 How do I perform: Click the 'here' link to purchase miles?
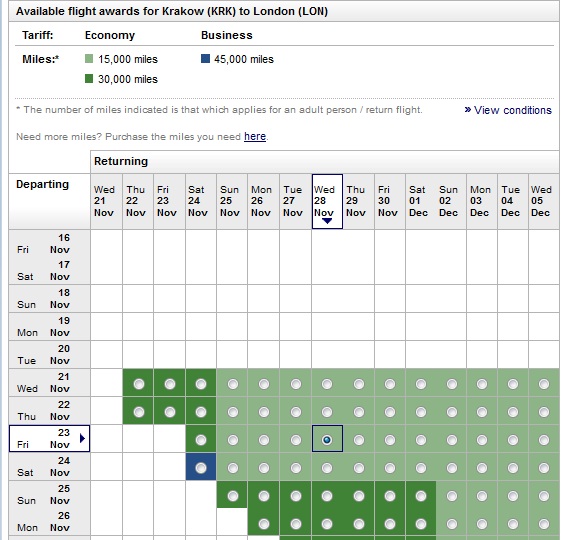click(255, 136)
